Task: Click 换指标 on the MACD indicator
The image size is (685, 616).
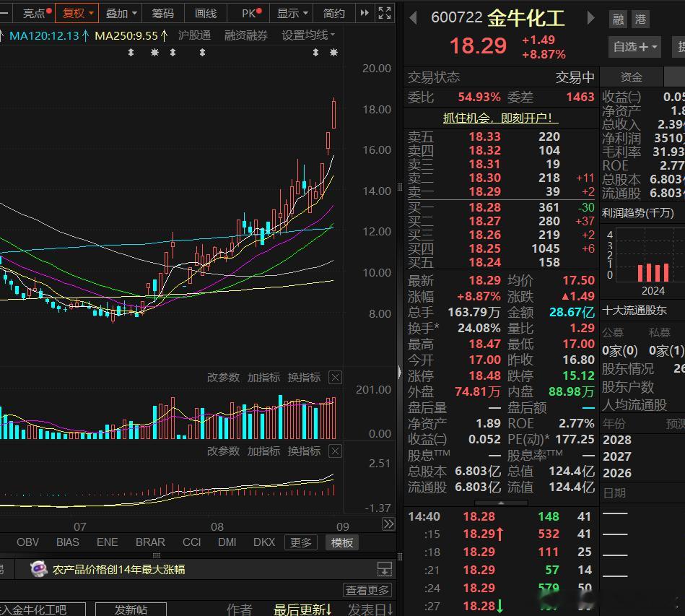Action: (304, 451)
